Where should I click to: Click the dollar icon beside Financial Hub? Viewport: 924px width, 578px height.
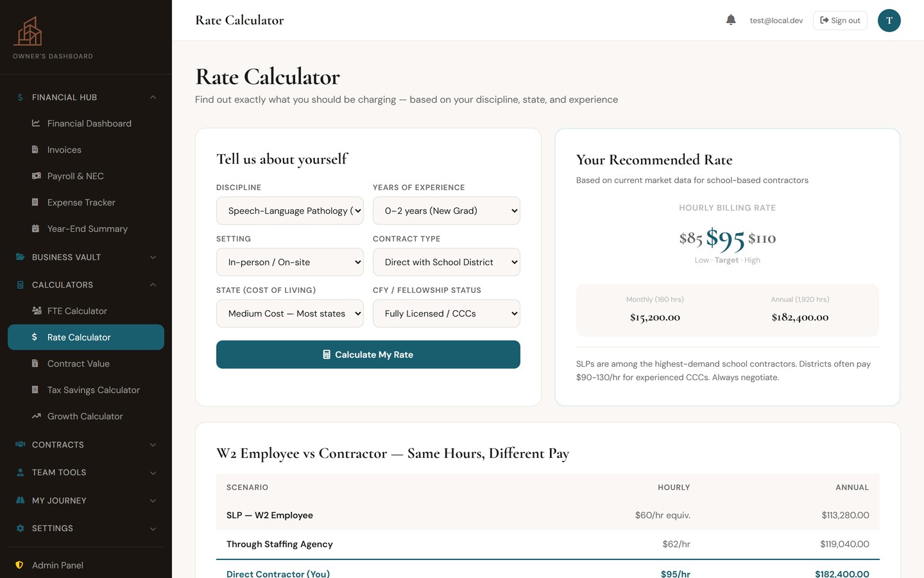20,98
